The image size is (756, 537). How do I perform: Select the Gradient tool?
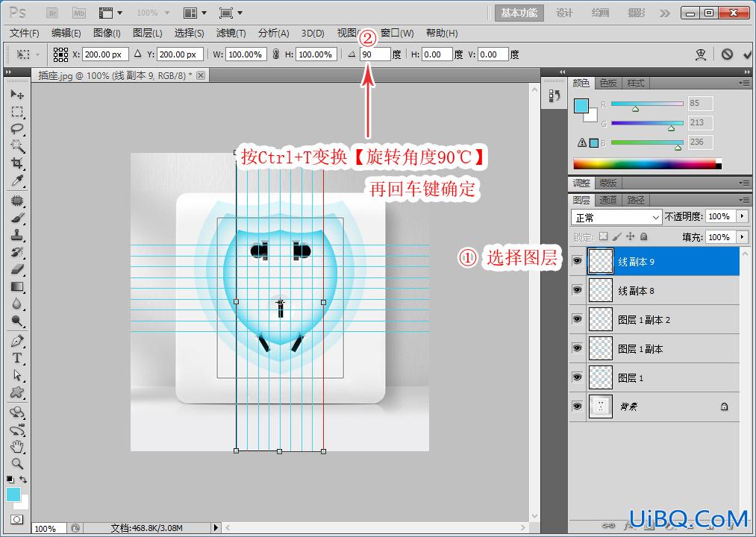17,287
